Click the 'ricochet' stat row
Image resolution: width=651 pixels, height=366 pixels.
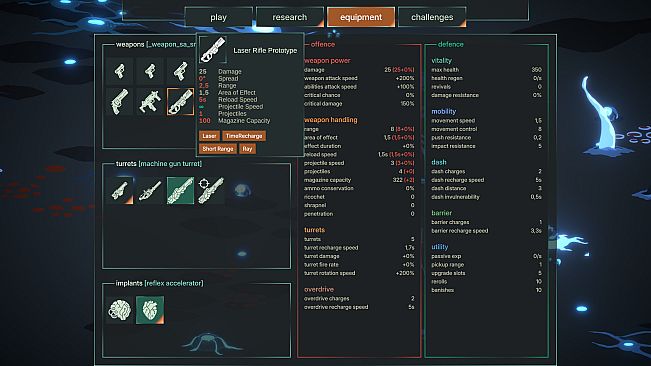pyautogui.click(x=359, y=197)
